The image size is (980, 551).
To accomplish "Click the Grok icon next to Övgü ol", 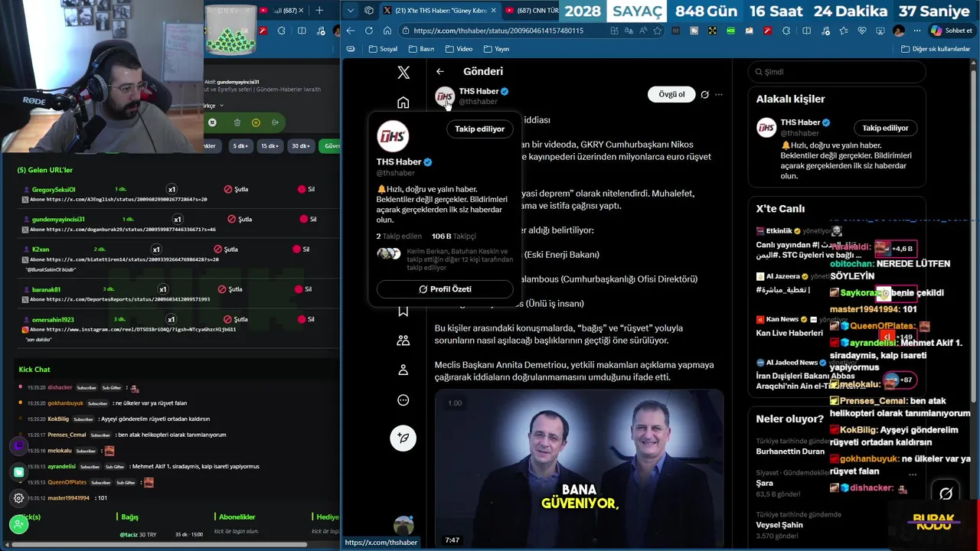I will [704, 94].
